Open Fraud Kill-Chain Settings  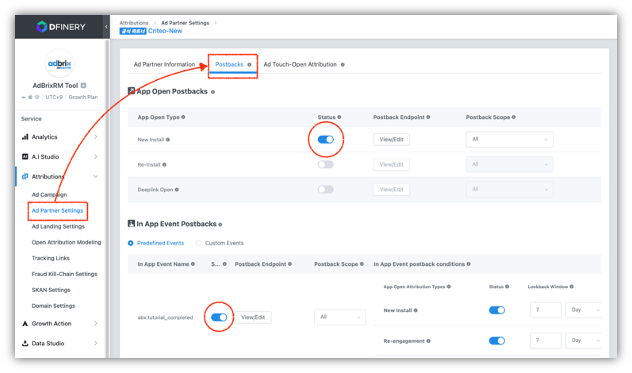click(64, 274)
